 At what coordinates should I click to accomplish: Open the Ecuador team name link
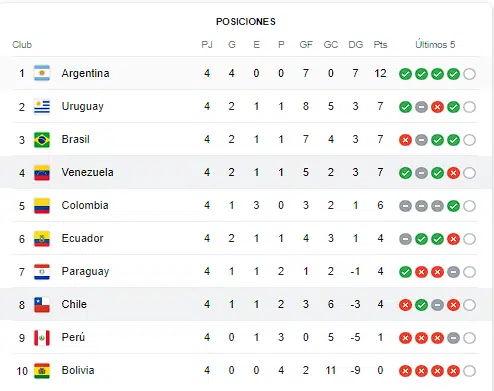[82, 238]
